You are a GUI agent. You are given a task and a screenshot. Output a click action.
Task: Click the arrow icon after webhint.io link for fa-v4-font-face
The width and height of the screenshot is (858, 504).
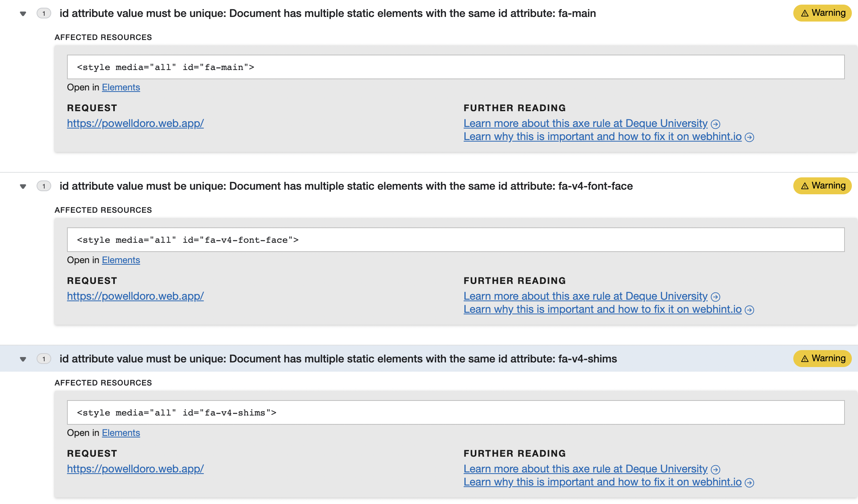pos(749,310)
